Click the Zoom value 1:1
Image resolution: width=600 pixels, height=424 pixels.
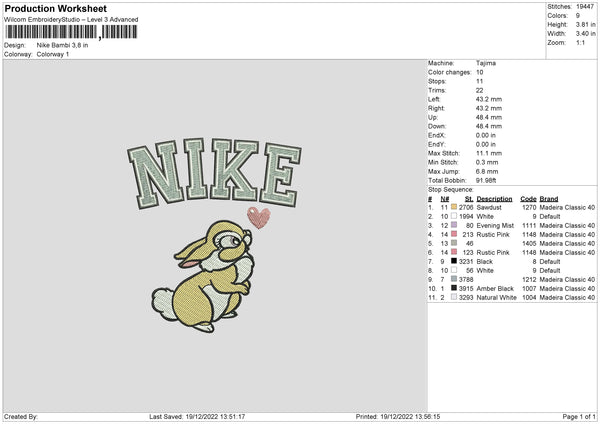580,42
